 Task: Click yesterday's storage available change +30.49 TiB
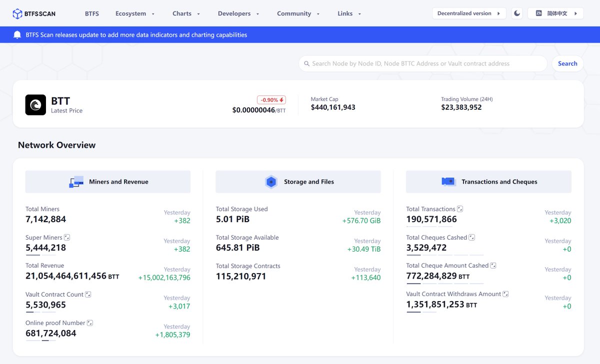tap(364, 249)
